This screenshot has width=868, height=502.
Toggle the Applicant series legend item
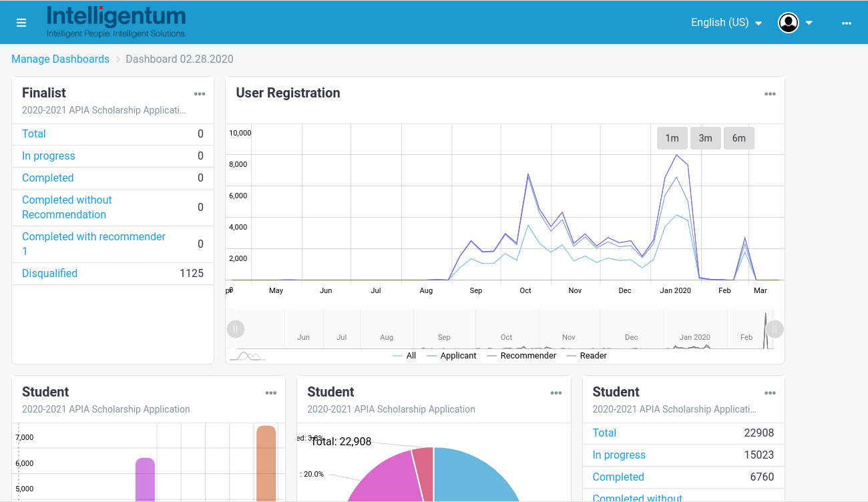tap(451, 356)
